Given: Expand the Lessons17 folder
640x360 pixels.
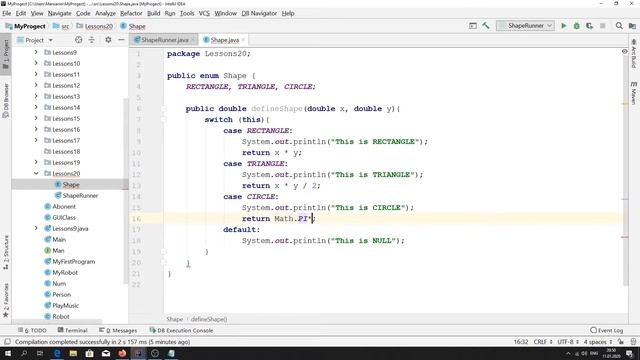Looking at the screenshot, I should click(x=36, y=140).
